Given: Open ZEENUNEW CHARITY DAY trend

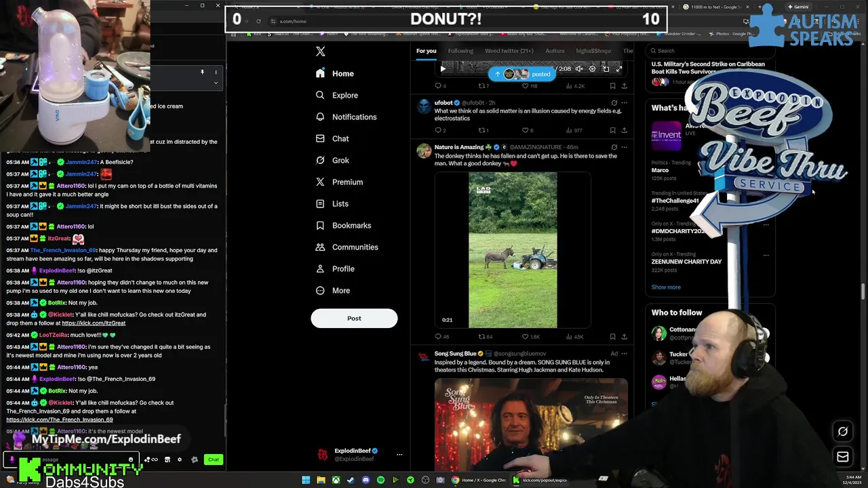Looking at the screenshot, I should pyautogui.click(x=686, y=262).
